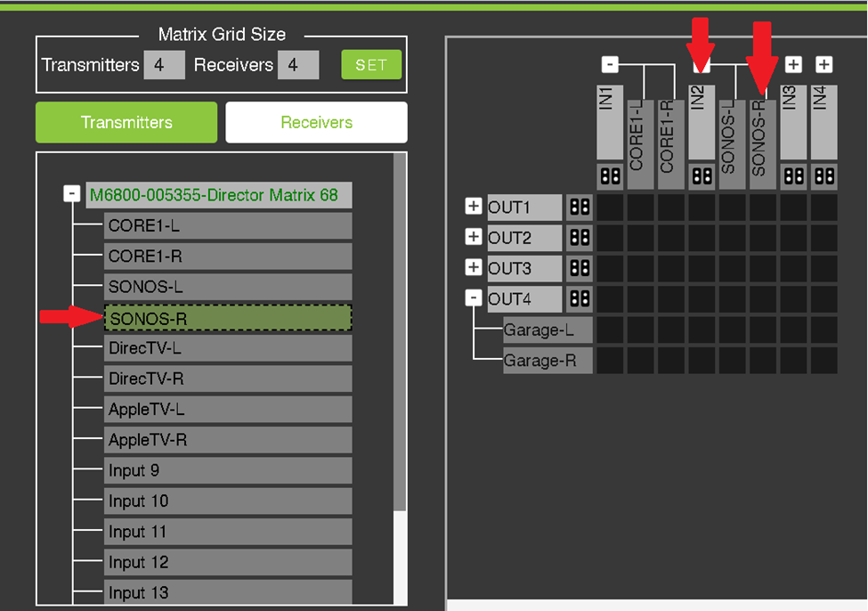Collapse the OUT4 row

click(x=474, y=298)
